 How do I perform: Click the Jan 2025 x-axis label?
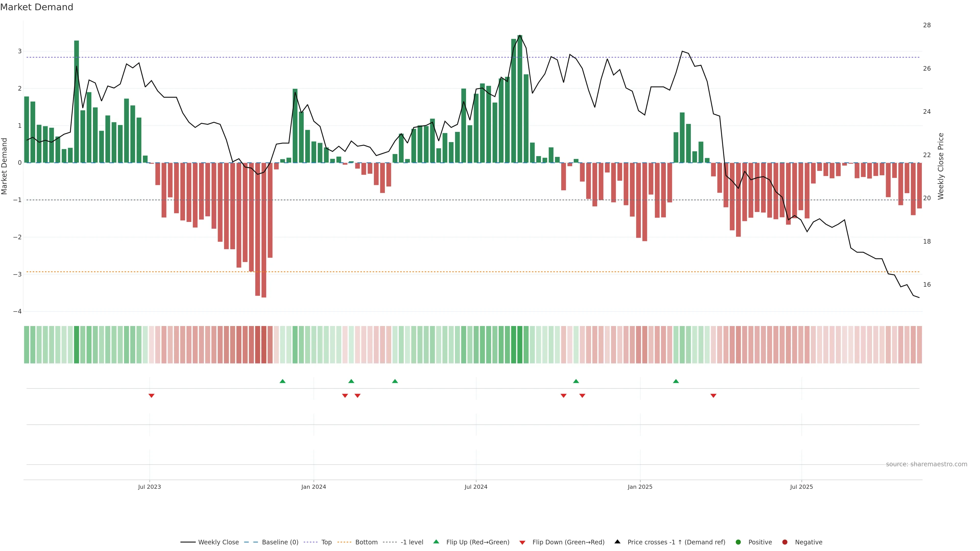(x=640, y=487)
